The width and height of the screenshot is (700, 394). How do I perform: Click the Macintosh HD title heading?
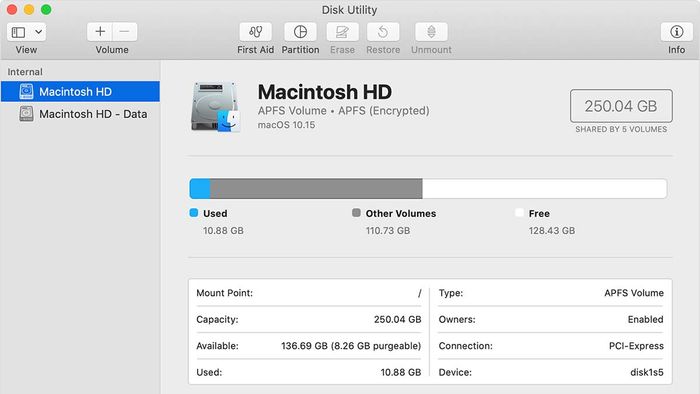[325, 92]
